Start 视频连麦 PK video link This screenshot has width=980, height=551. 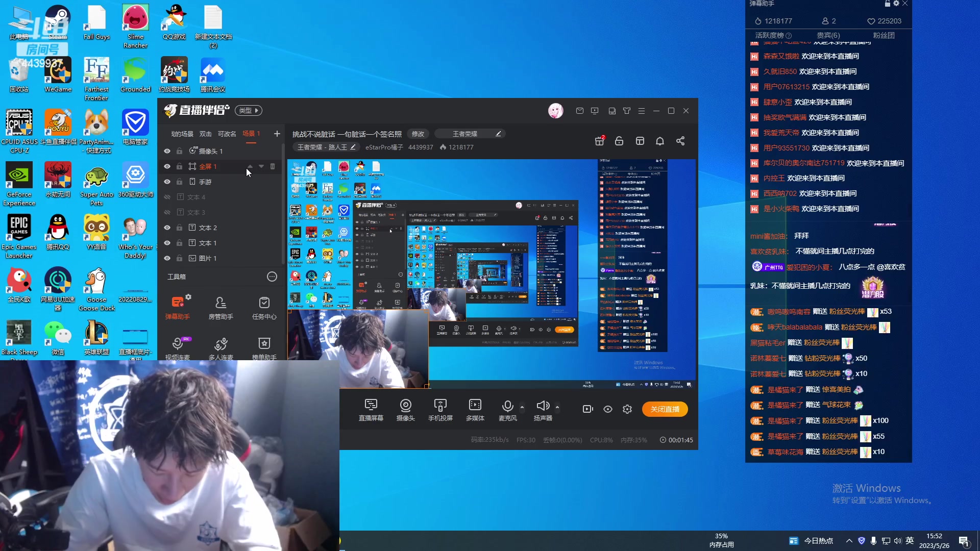[x=177, y=348]
